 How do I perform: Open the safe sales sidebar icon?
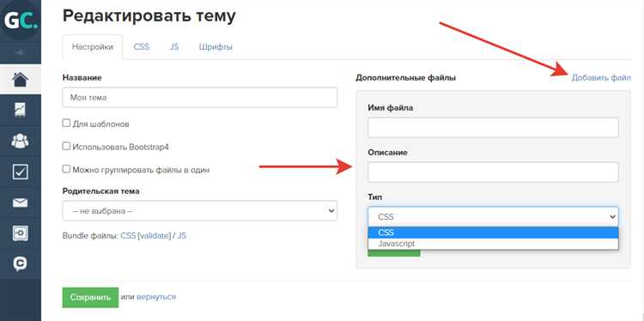(20, 233)
